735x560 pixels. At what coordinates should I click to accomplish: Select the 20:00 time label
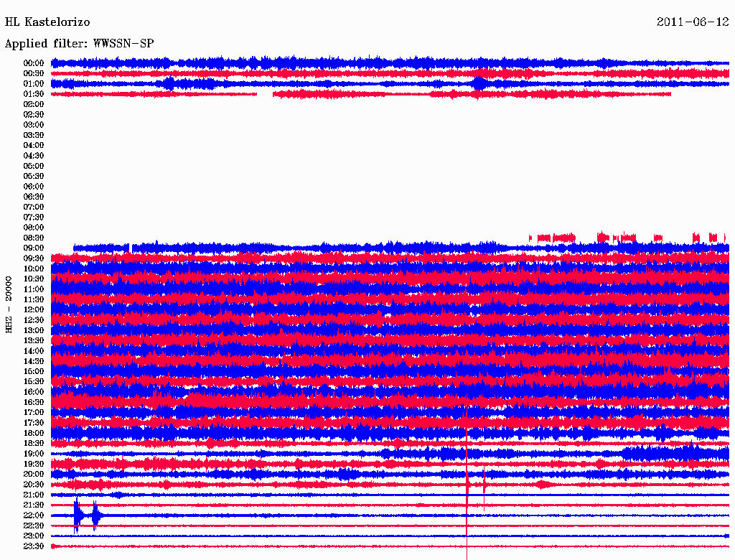(34, 474)
